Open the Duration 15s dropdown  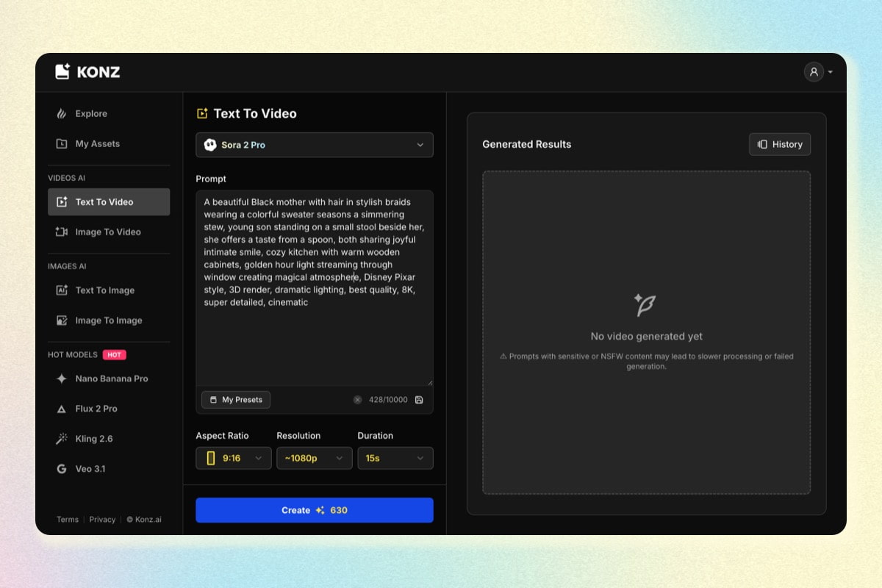click(395, 458)
